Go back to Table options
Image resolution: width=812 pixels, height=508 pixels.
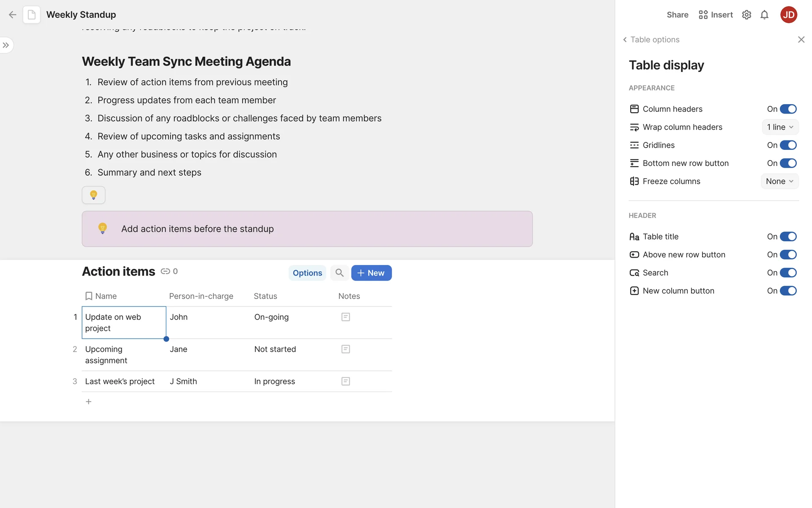651,39
